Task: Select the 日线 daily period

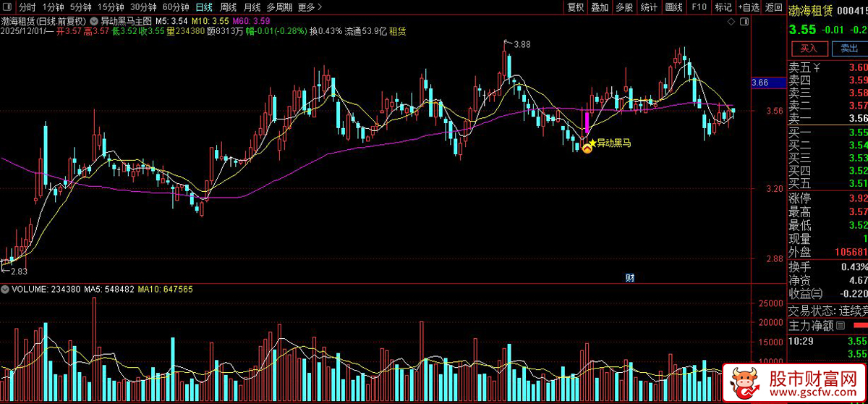Action: tap(205, 7)
